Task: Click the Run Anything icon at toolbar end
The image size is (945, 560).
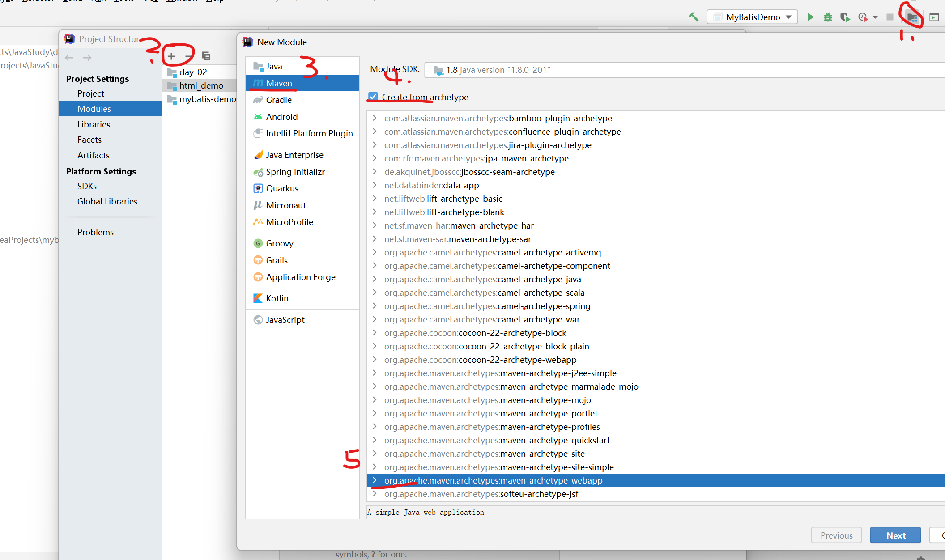Action: [934, 17]
